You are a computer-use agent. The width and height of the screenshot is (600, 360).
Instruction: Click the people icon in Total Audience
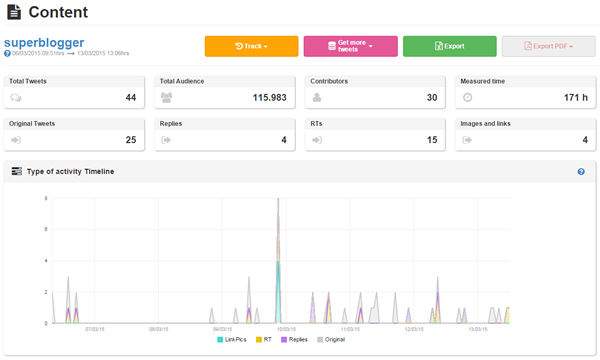click(x=166, y=98)
